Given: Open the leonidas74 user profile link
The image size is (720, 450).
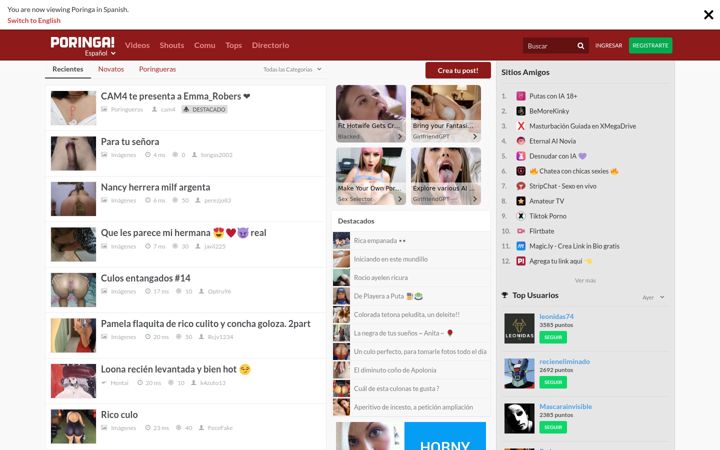Looking at the screenshot, I should pyautogui.click(x=556, y=316).
